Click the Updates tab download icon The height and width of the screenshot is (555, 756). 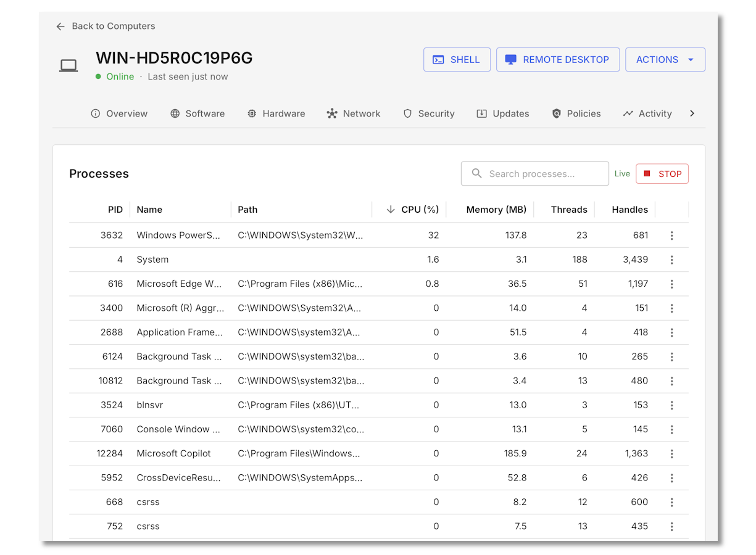click(481, 113)
